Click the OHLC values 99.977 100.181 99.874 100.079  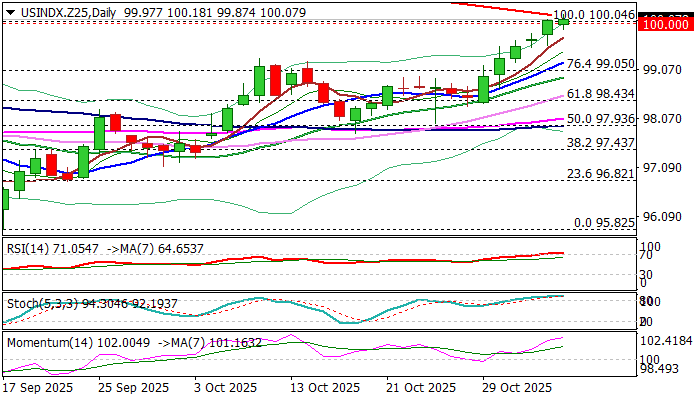pyautogui.click(x=215, y=13)
